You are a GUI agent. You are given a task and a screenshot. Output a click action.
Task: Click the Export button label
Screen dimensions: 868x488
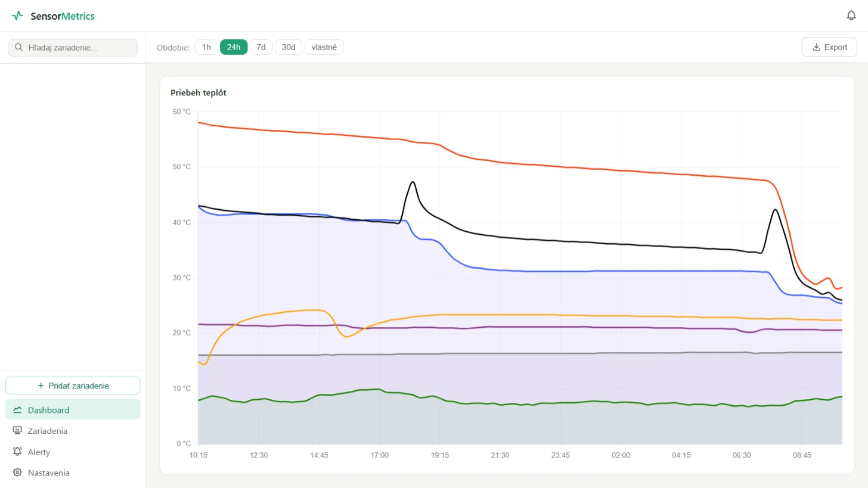(x=836, y=47)
